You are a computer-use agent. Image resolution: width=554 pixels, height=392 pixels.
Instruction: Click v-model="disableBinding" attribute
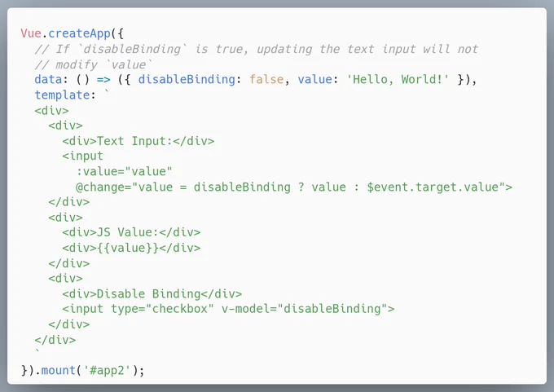[x=305, y=309]
